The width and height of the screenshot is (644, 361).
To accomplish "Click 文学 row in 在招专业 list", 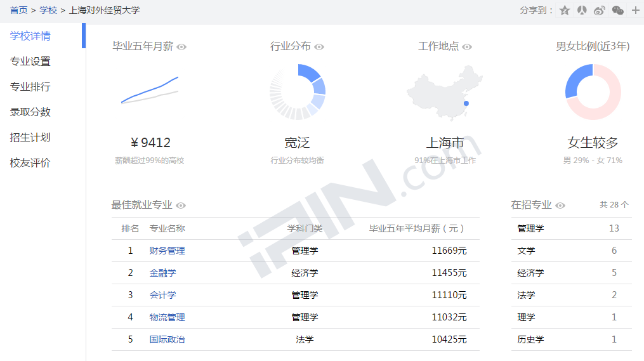I will [x=571, y=251].
